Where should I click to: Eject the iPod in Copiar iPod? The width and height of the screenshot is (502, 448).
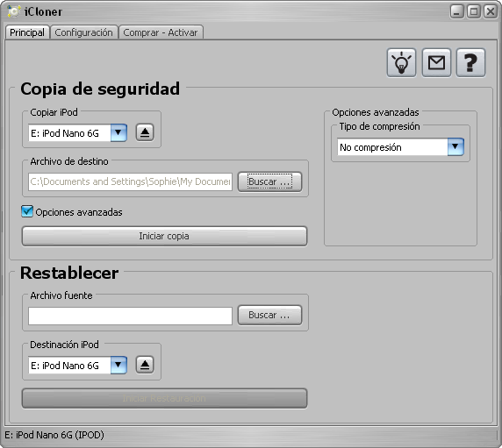coord(145,132)
